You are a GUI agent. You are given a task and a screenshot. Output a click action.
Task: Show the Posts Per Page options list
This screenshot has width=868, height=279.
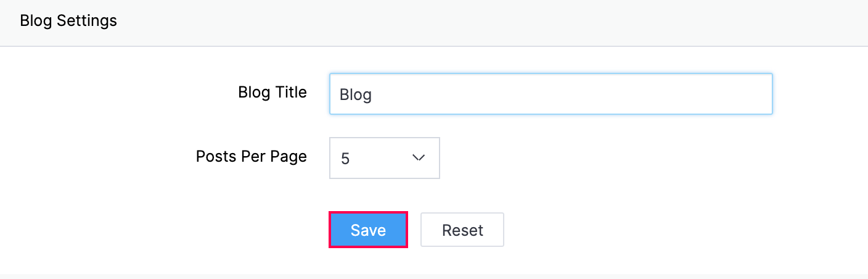(384, 158)
